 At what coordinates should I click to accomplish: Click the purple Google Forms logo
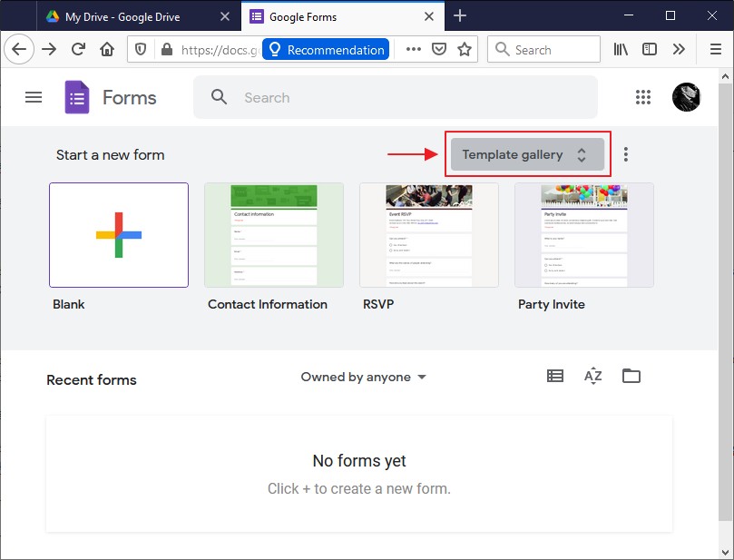pos(77,97)
